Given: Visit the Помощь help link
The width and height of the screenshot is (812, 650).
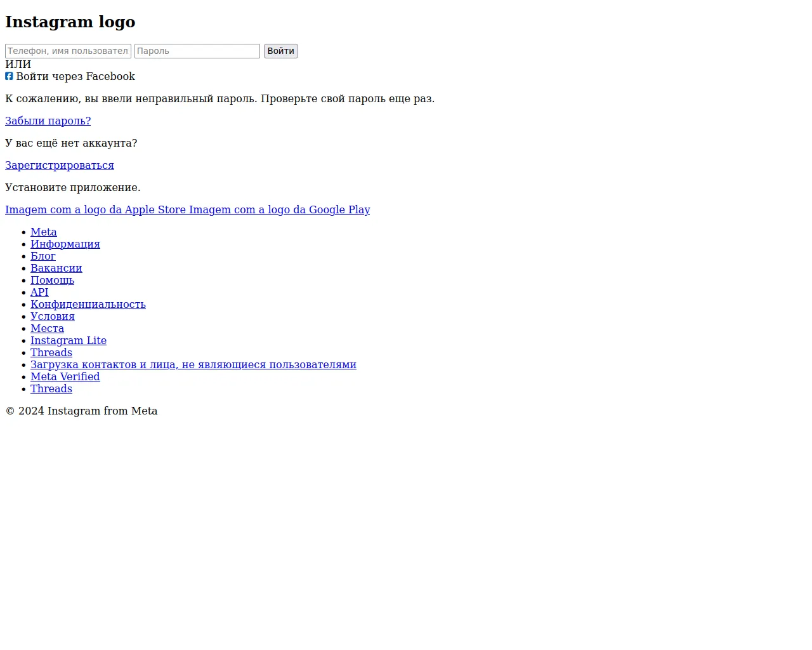Looking at the screenshot, I should coord(53,280).
